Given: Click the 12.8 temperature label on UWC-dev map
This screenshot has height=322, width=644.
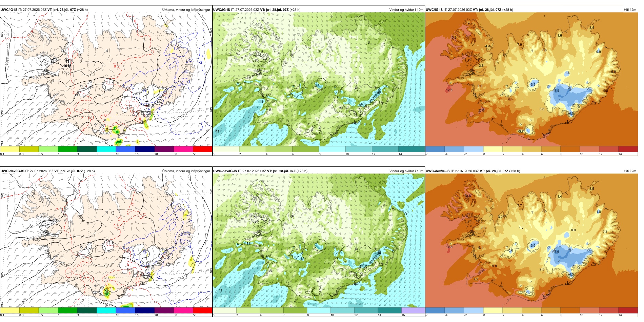Looking at the screenshot, I should click(x=449, y=247).
